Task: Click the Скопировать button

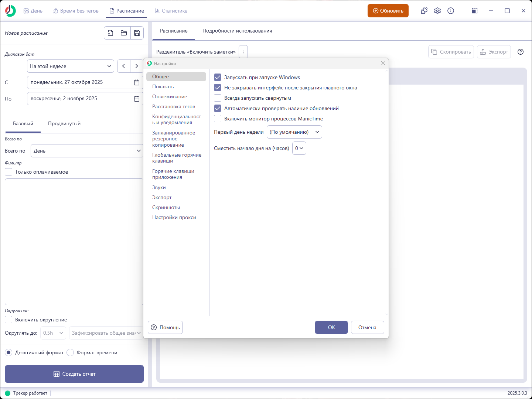Action: pos(451,52)
